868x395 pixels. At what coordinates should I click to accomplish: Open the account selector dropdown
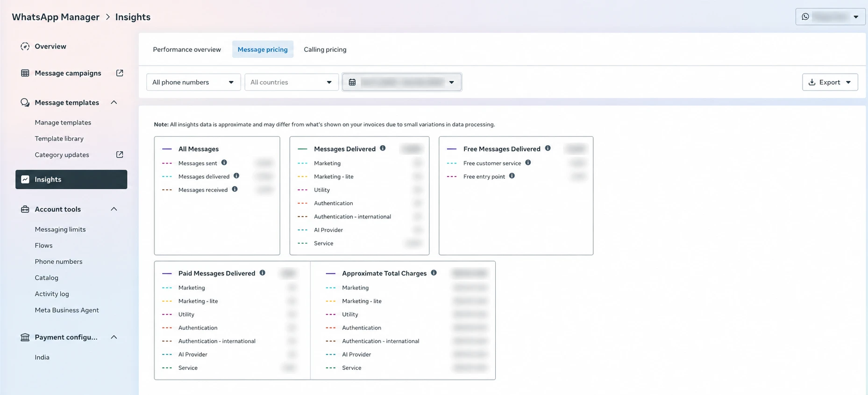[x=830, y=16]
